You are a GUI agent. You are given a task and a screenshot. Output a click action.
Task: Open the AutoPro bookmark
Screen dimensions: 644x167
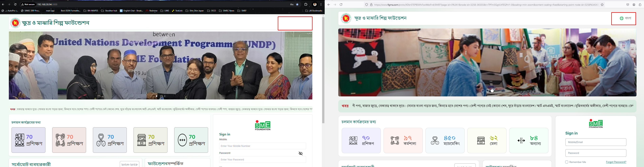pos(10,11)
